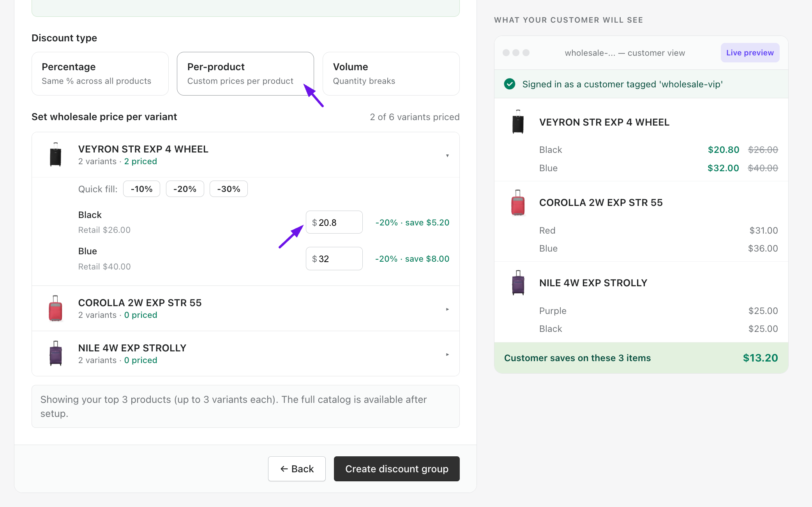This screenshot has width=812, height=507.
Task: Click NILE 4W EXP STROLLY heading in preview
Action: click(593, 283)
